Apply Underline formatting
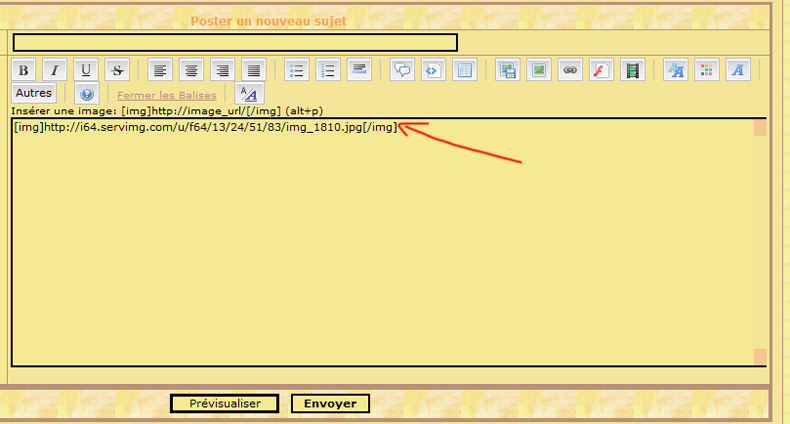The height and width of the screenshot is (424, 790). (x=86, y=70)
